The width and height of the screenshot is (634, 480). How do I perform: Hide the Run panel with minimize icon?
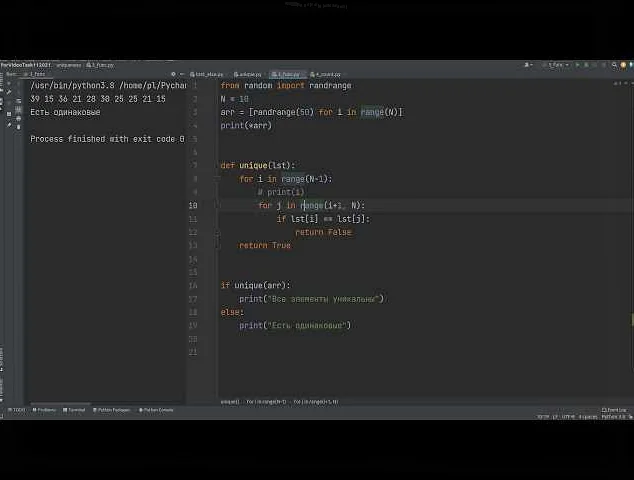182,74
